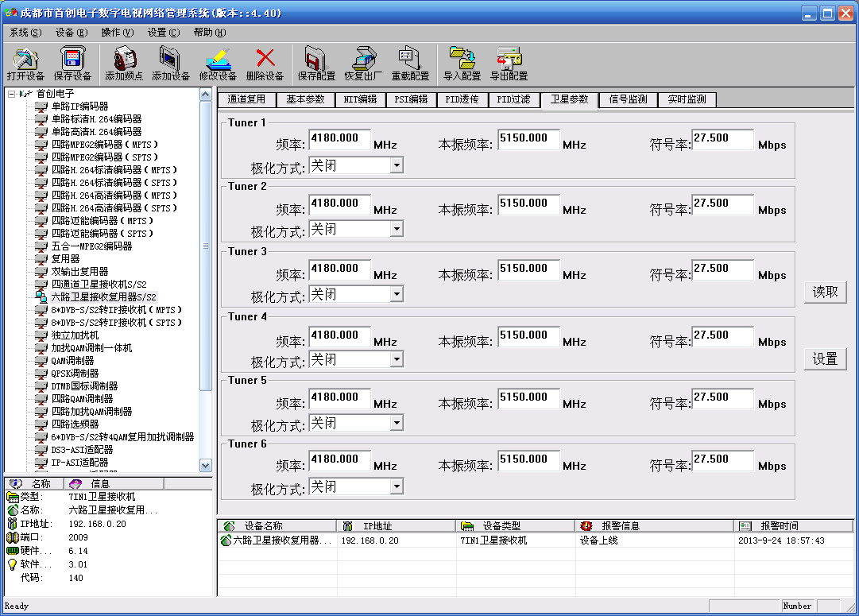
Task: Open the Tuner 3 极化方式 dropdown
Action: (397, 294)
